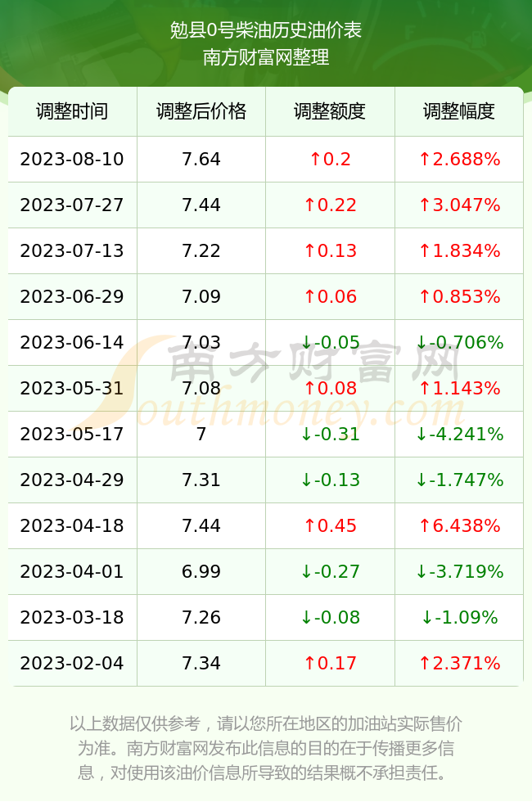Select the 2023-03-18 date cell
Viewport: 532px width, 802px height.
click(x=72, y=617)
